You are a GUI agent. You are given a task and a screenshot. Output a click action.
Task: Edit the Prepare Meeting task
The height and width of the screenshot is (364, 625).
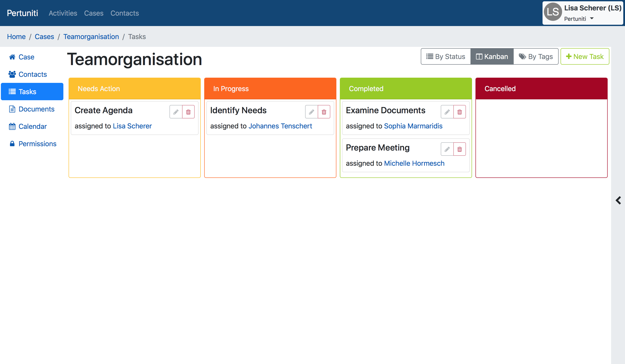click(x=447, y=149)
